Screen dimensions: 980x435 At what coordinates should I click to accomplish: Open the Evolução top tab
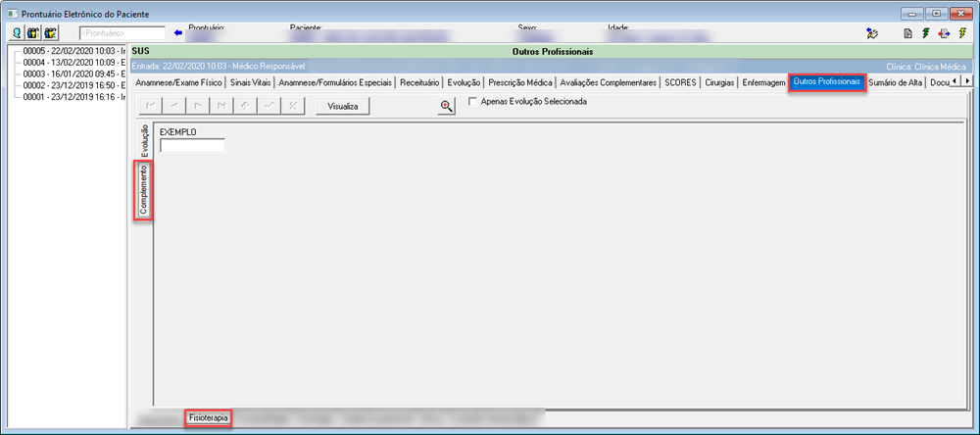point(464,82)
